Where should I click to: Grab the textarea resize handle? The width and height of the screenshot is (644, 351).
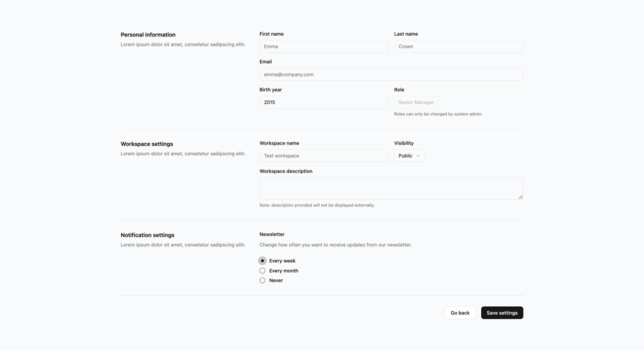coord(521,197)
